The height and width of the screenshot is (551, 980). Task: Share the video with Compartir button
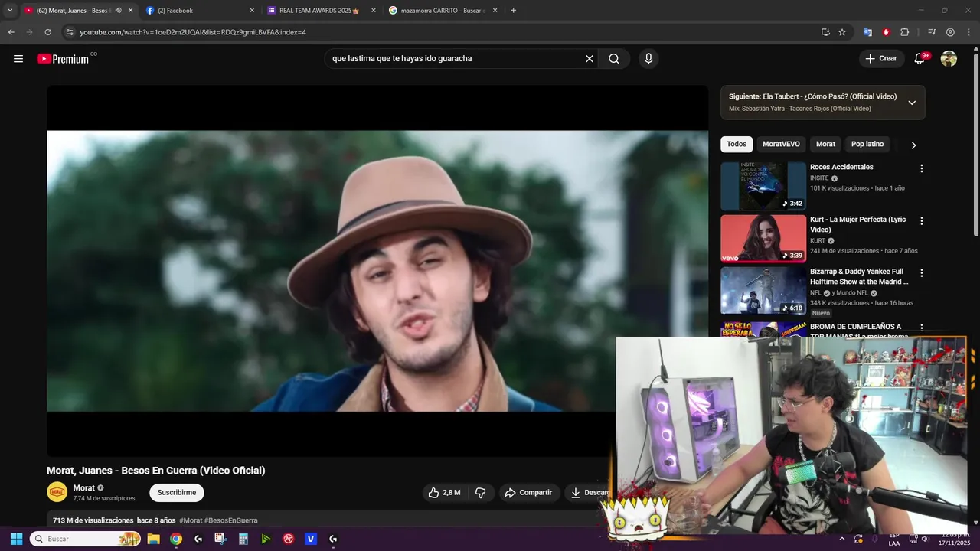[528, 493]
